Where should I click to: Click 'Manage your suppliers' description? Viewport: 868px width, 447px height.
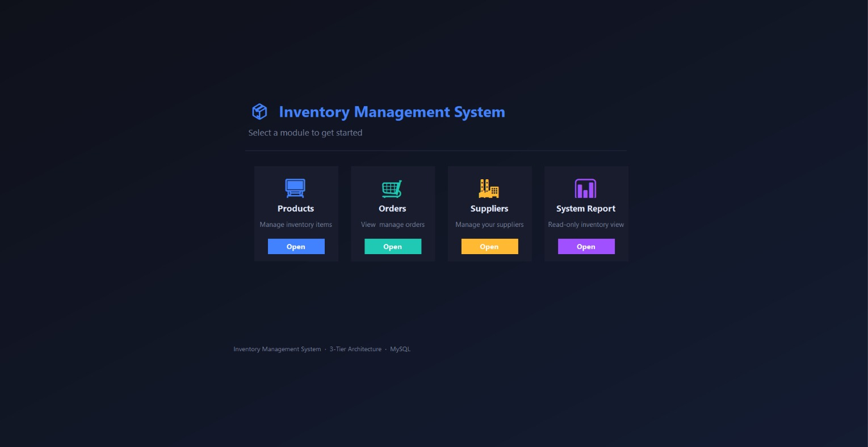tap(489, 225)
